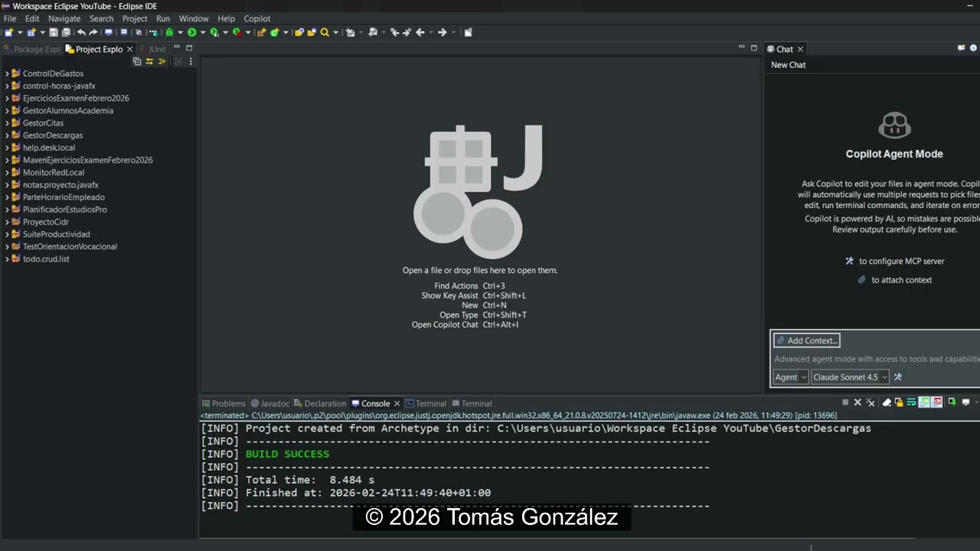Switch to the JUnit tab
Viewport: 980px width, 551px height.
click(x=152, y=49)
